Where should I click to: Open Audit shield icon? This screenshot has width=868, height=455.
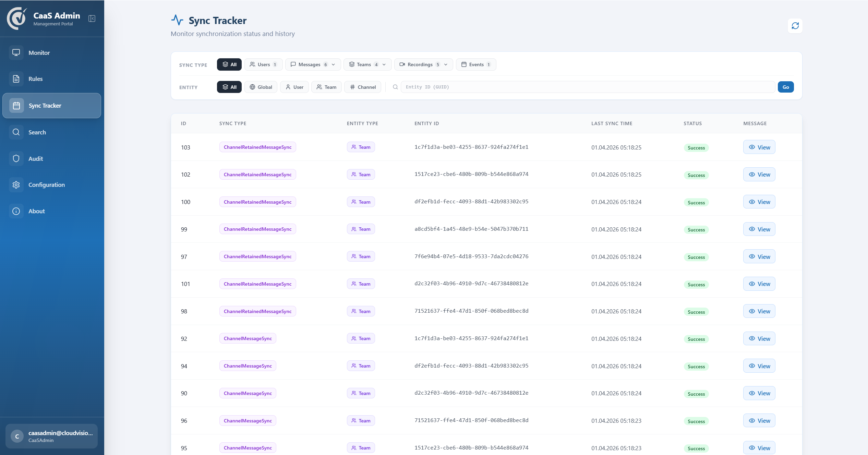[x=16, y=159]
